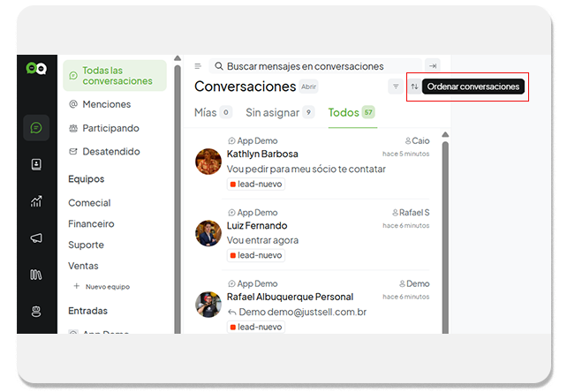Screen dimensions: 575x392
Task: Click the conversation list scrollbar
Action: 444,230
